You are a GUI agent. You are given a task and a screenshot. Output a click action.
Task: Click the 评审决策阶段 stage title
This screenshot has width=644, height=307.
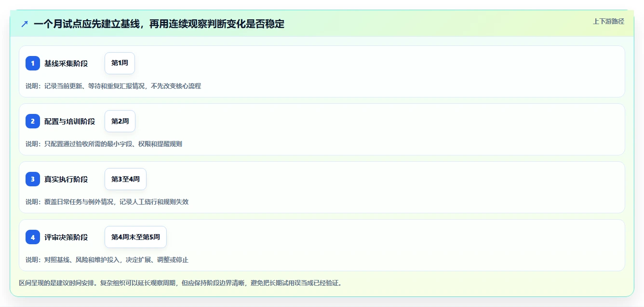(x=66, y=237)
